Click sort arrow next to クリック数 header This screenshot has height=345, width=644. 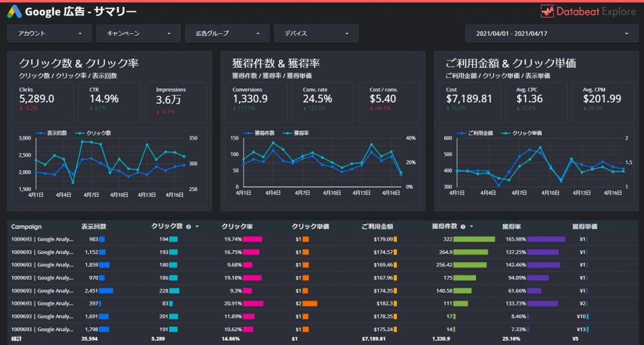click(x=197, y=226)
